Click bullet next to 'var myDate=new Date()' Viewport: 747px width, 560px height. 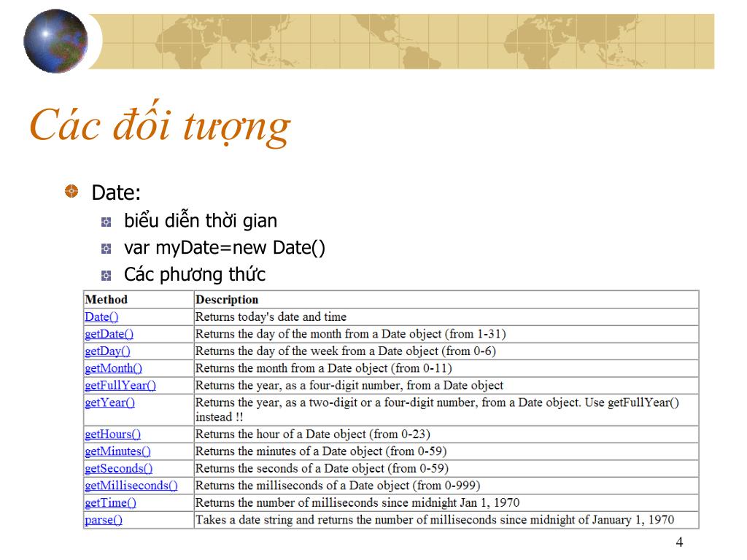point(107,249)
